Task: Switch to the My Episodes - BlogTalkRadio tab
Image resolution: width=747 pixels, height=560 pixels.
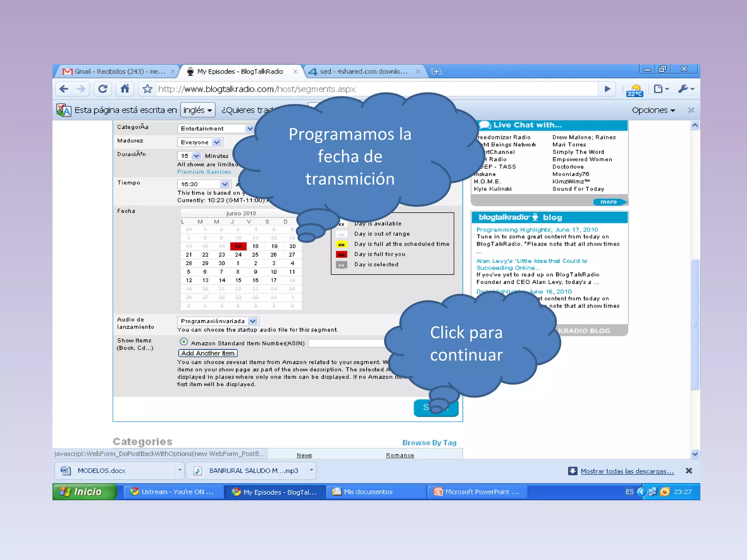Action: (240, 71)
